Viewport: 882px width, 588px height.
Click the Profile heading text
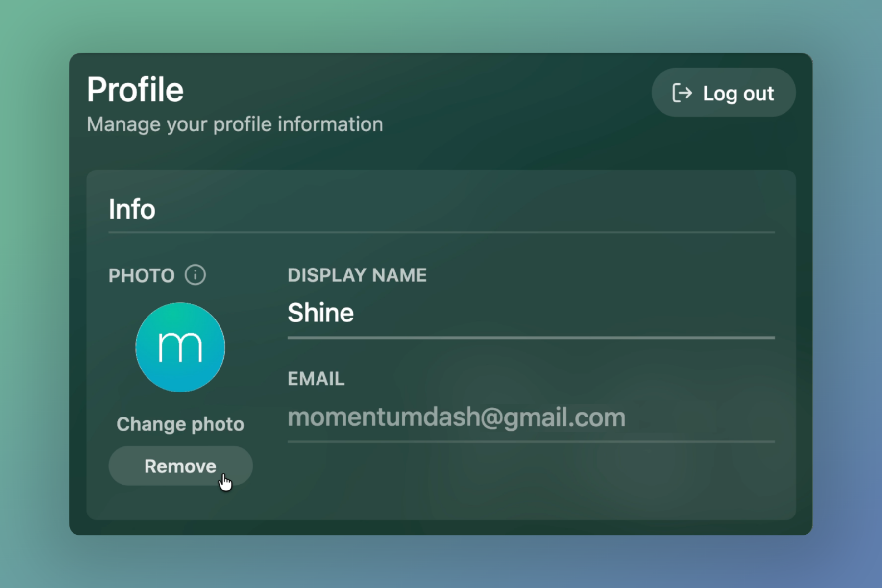pyautogui.click(x=135, y=90)
